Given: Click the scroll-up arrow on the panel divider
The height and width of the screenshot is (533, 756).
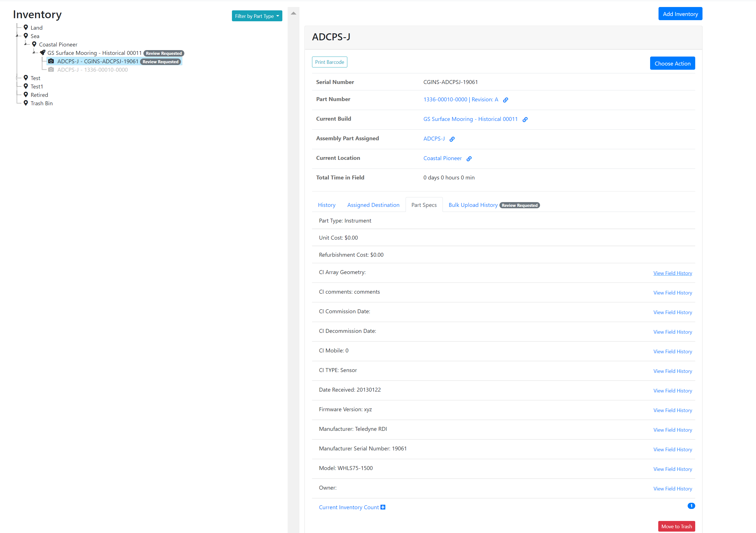Looking at the screenshot, I should point(293,13).
